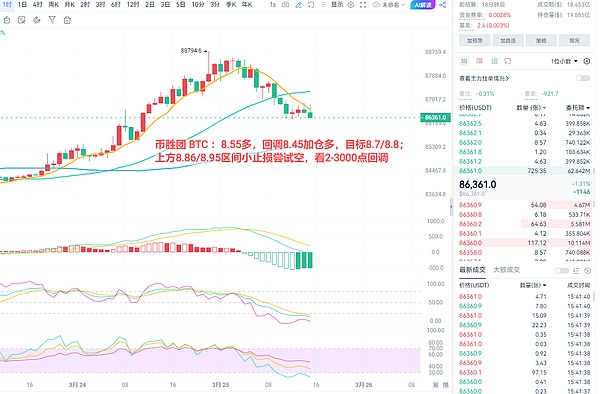Viewport: 600px width, 394px height.
Task: Click the AI解读 button
Action: click(x=423, y=5)
